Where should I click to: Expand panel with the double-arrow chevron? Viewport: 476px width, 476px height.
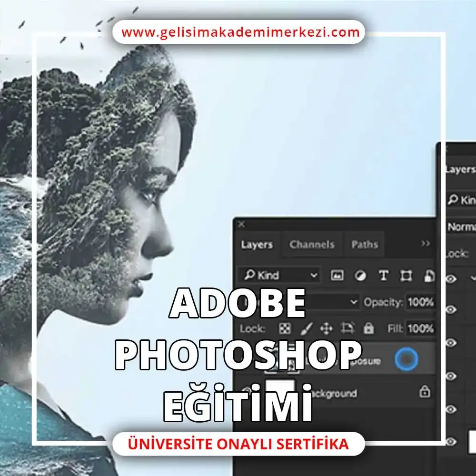pyautogui.click(x=426, y=244)
